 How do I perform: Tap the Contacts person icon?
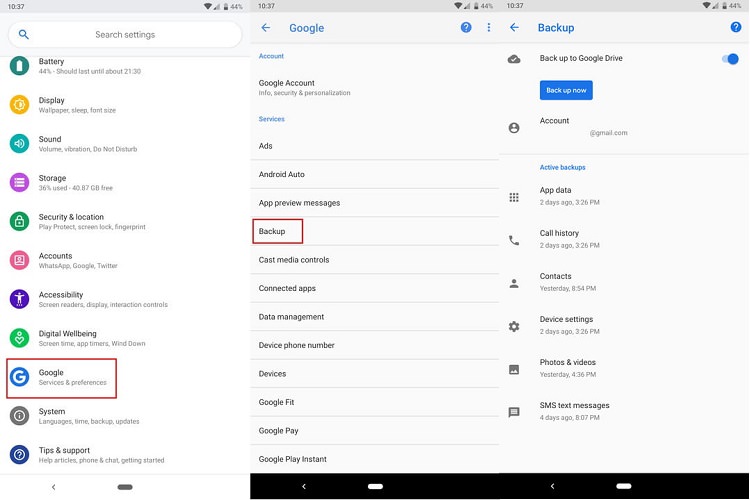(514, 283)
